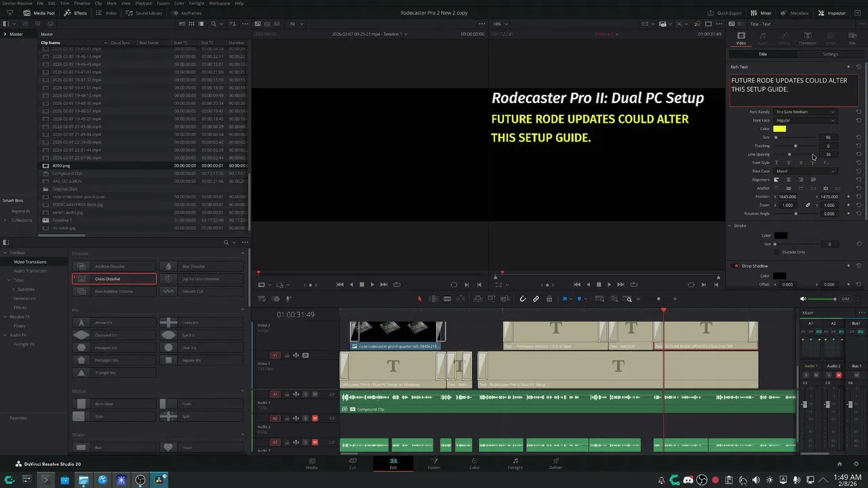The image size is (868, 488).
Task: Open the Workspace menu
Action: 219,3
